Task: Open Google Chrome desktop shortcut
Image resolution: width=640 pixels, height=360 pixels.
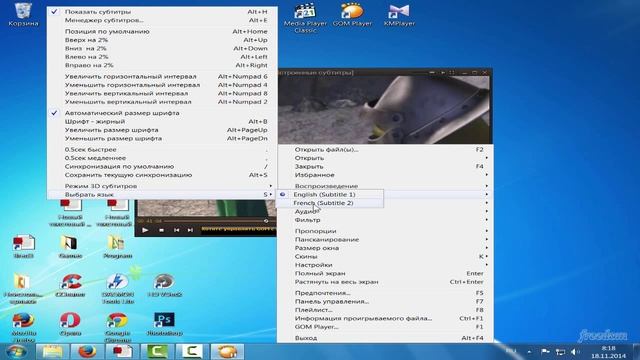Action: pyautogui.click(x=118, y=328)
